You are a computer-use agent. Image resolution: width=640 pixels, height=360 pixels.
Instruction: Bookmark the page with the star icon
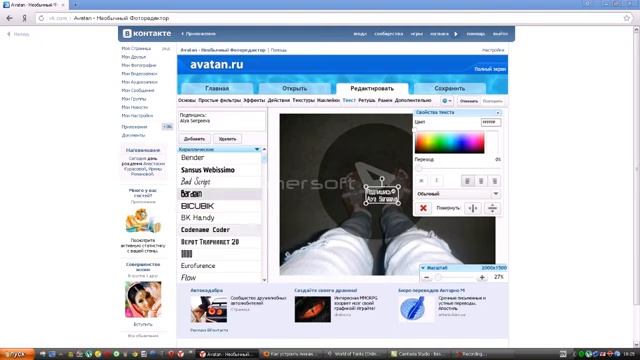pos(627,18)
